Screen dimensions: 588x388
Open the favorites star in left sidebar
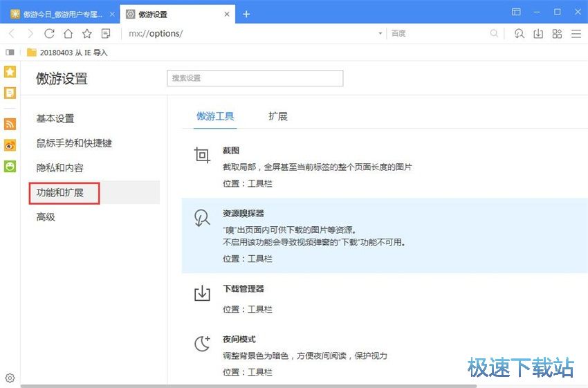(10, 72)
